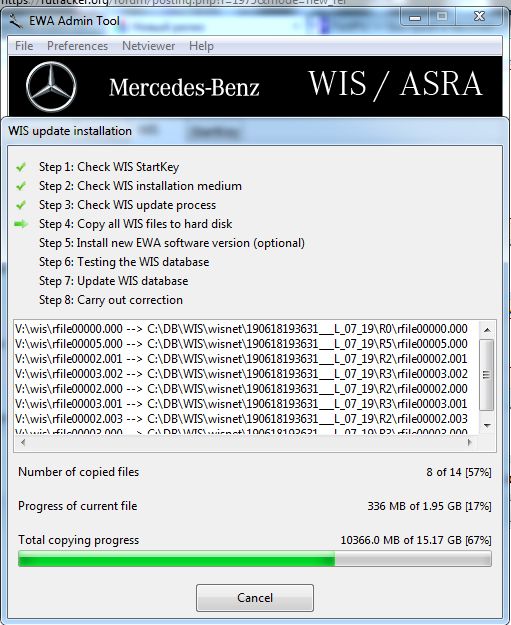Click 'Step 2: Check WIS installation medium'

[x=140, y=186]
